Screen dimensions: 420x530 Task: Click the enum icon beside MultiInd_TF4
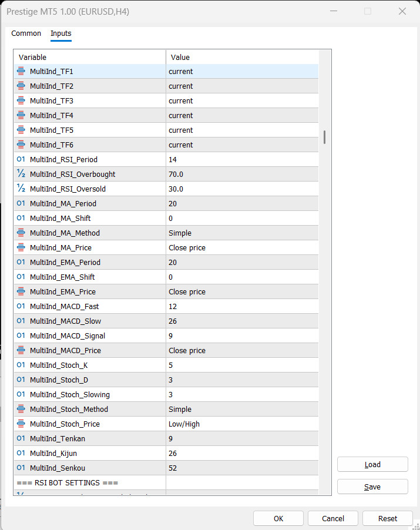21,115
